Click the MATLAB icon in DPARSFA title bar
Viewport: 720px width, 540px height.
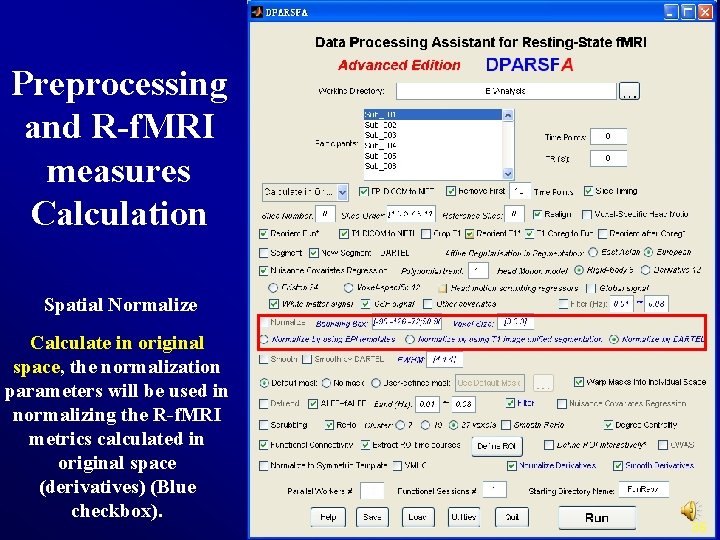(257, 12)
